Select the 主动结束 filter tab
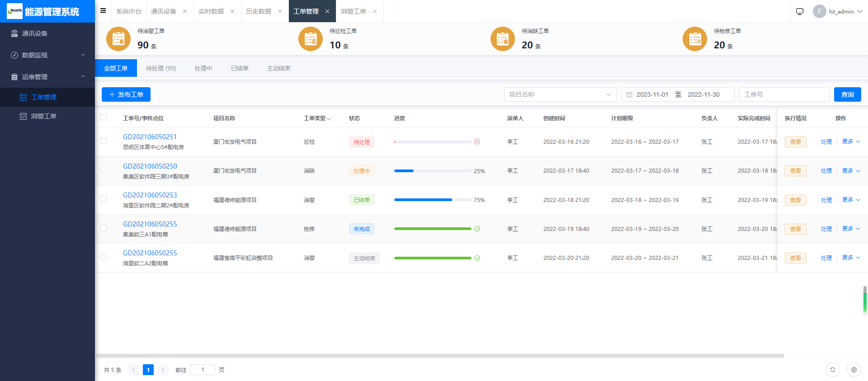Image resolution: width=868 pixels, height=381 pixels. pyautogui.click(x=278, y=68)
